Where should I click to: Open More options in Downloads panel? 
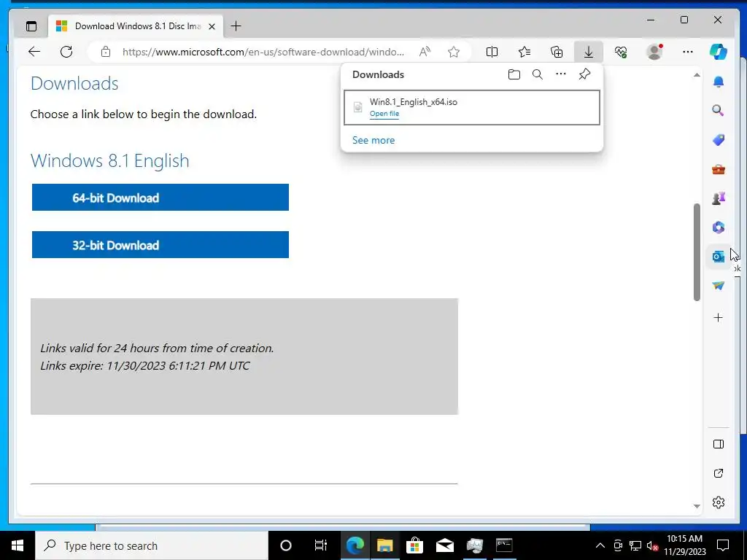pyautogui.click(x=561, y=74)
